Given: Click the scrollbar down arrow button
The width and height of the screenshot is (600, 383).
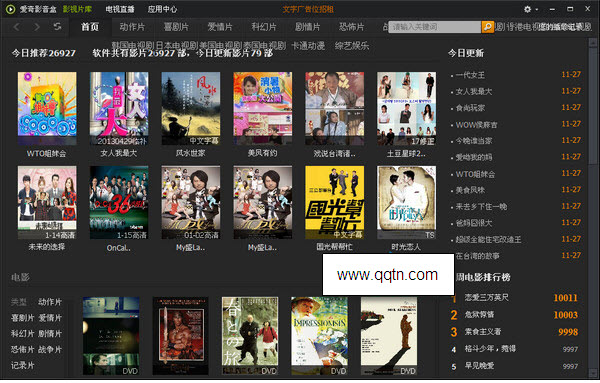Looking at the screenshot, I should tap(593, 372).
